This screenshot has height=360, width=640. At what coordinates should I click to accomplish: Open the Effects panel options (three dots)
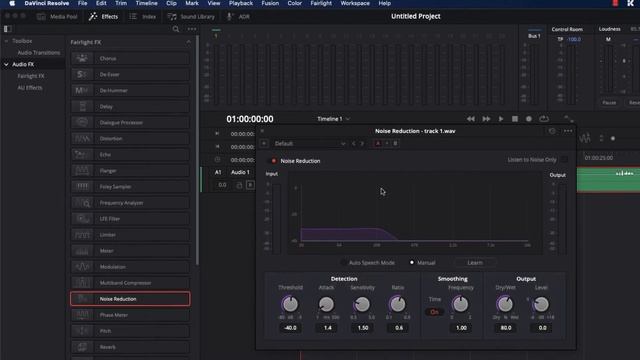[192, 29]
